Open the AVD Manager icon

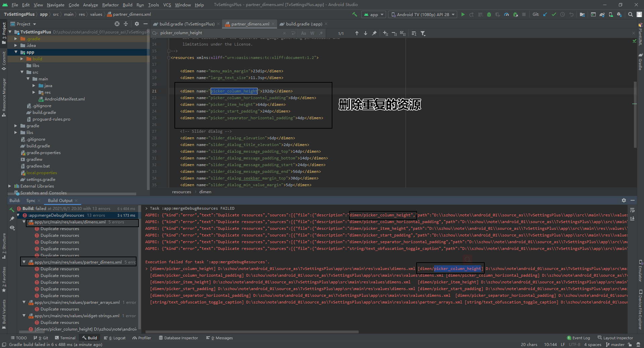tap(611, 14)
